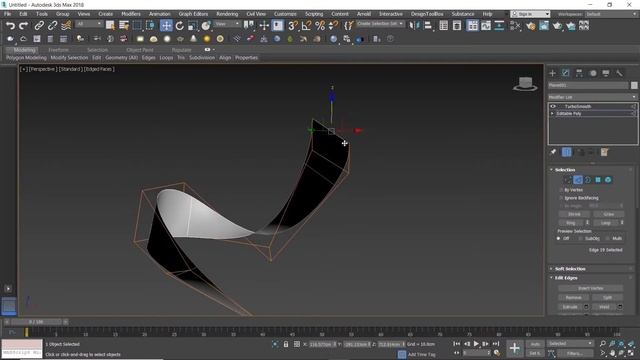
Task: Open the Rendering menu
Action: pyautogui.click(x=227, y=14)
